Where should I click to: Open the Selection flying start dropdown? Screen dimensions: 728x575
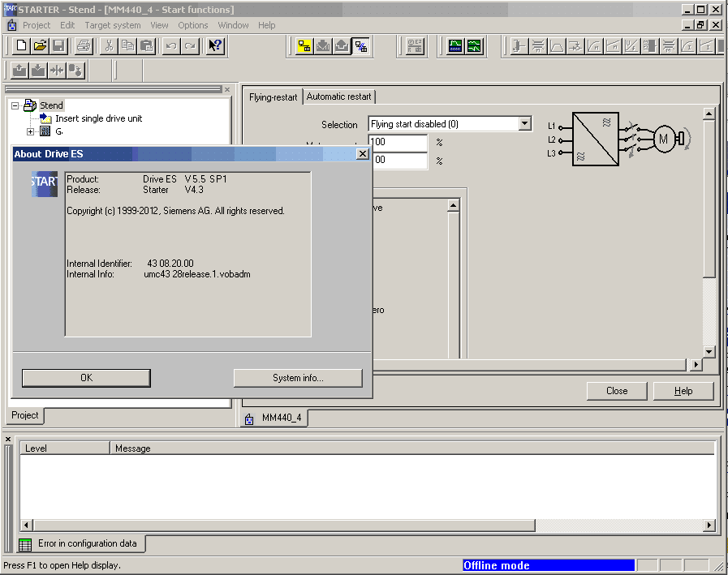[525, 124]
